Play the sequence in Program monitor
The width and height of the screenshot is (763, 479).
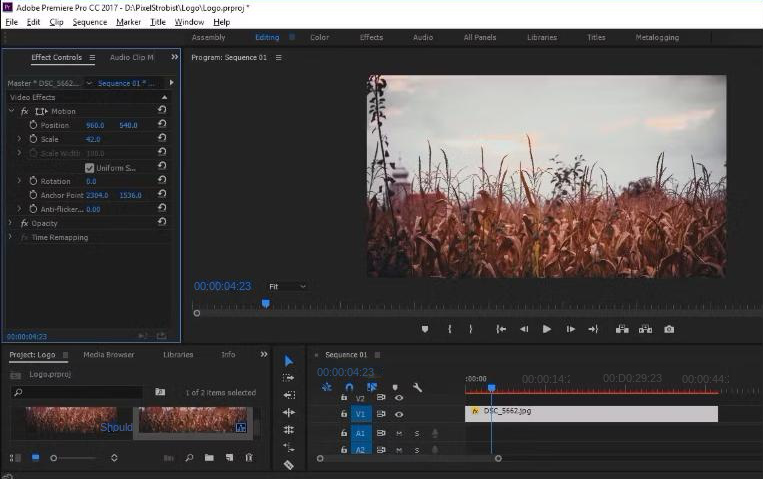click(547, 329)
